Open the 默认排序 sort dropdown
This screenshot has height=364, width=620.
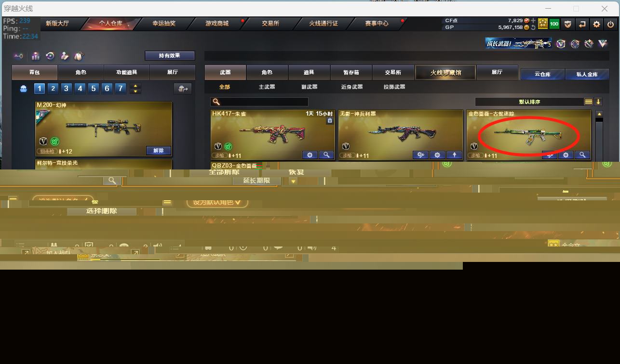[529, 102]
